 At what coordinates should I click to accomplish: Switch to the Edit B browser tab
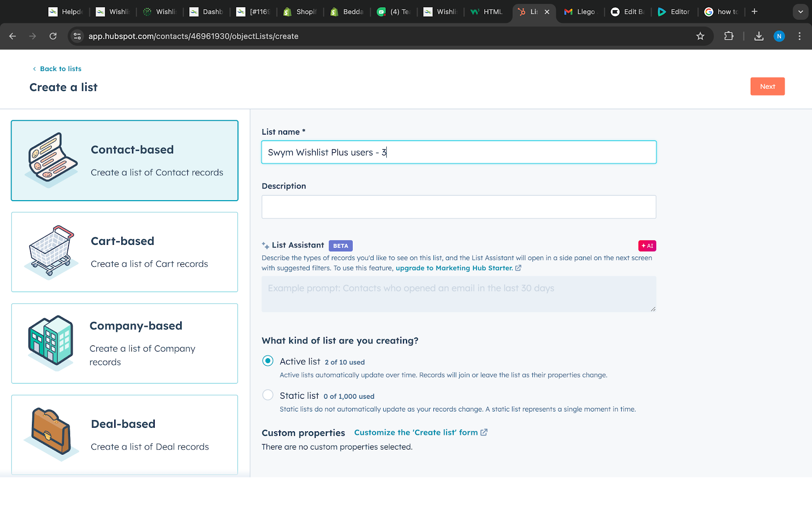(x=627, y=12)
